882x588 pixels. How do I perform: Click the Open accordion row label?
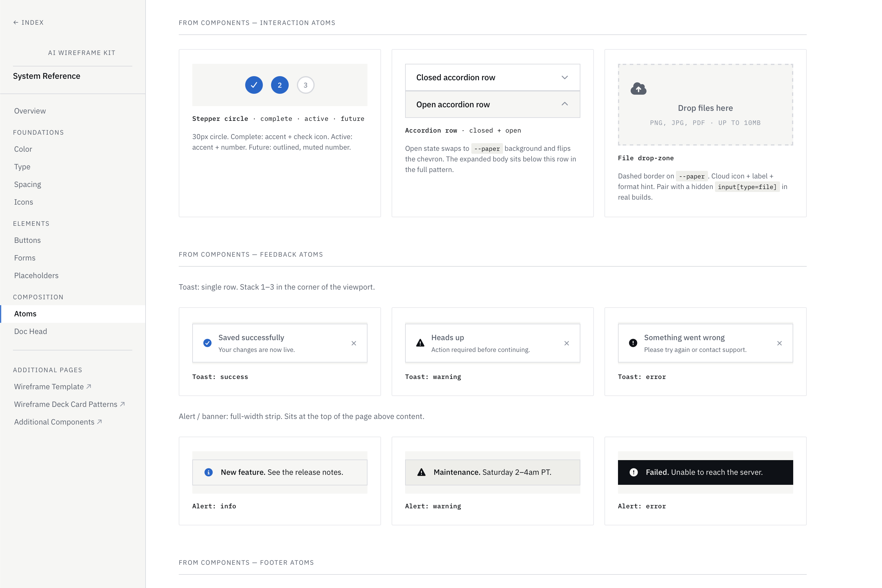tap(453, 105)
